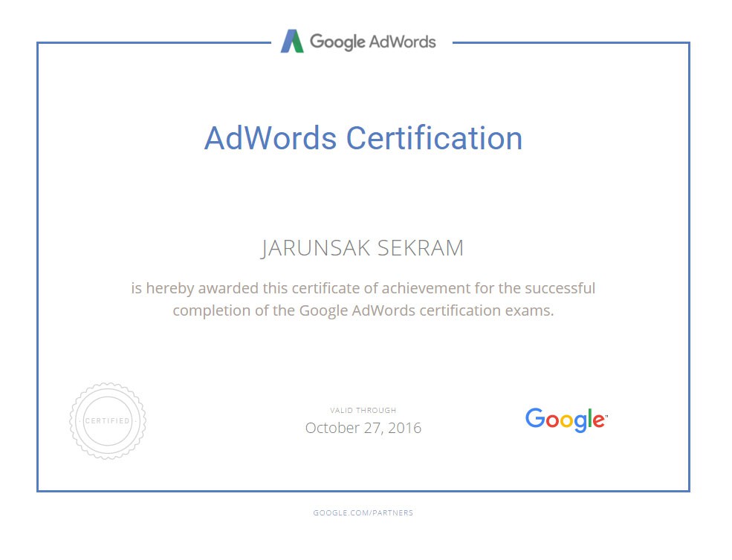The image size is (732, 560).
Task: Click the Certified seal badge
Action: point(108,421)
